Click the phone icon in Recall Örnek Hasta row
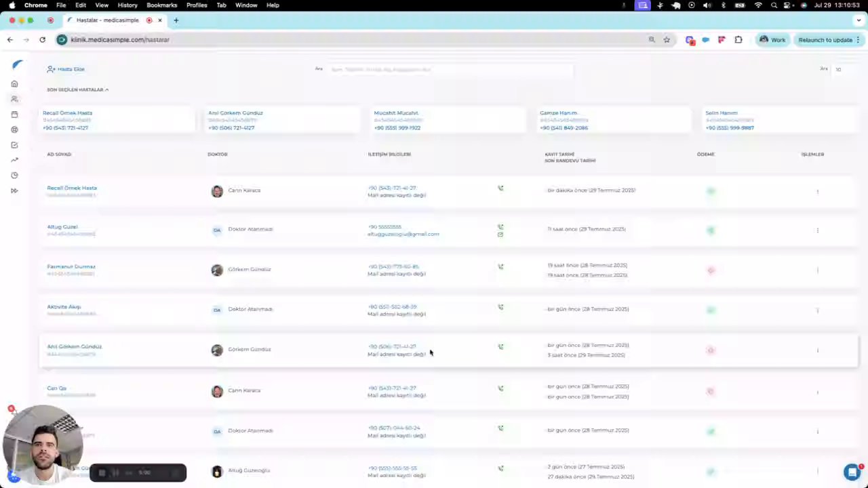 coord(500,188)
